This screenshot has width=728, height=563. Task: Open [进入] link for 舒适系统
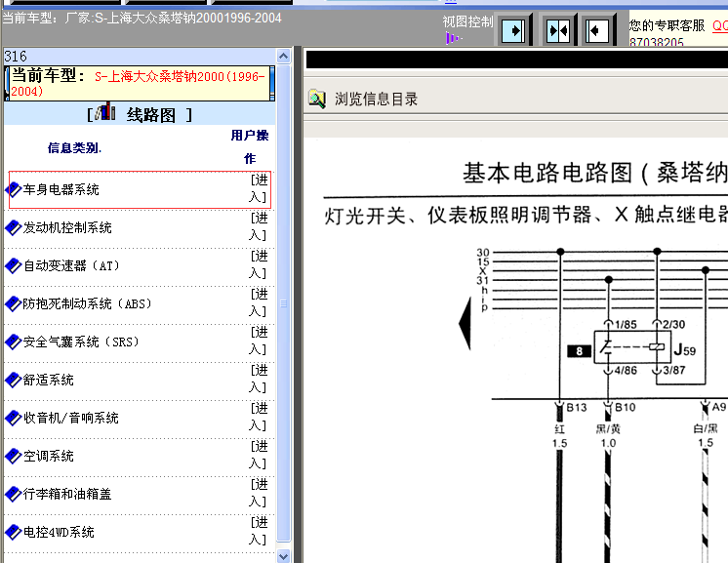259,379
